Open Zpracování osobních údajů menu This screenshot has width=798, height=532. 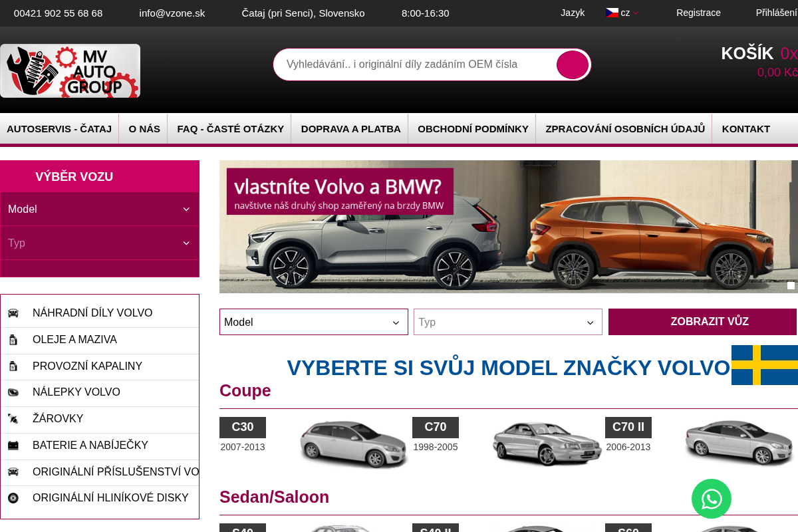625,129
